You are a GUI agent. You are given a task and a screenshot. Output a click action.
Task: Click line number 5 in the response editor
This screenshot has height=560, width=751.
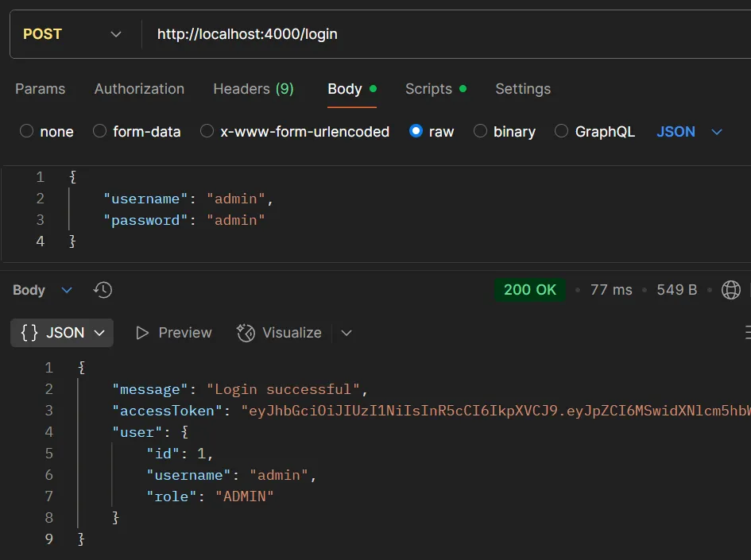[x=48, y=453]
